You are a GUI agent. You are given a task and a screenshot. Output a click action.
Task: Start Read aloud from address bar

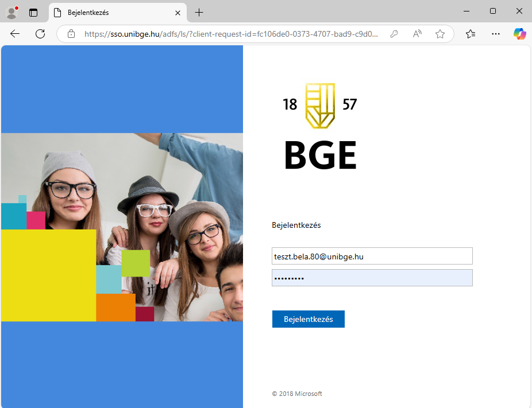click(417, 34)
